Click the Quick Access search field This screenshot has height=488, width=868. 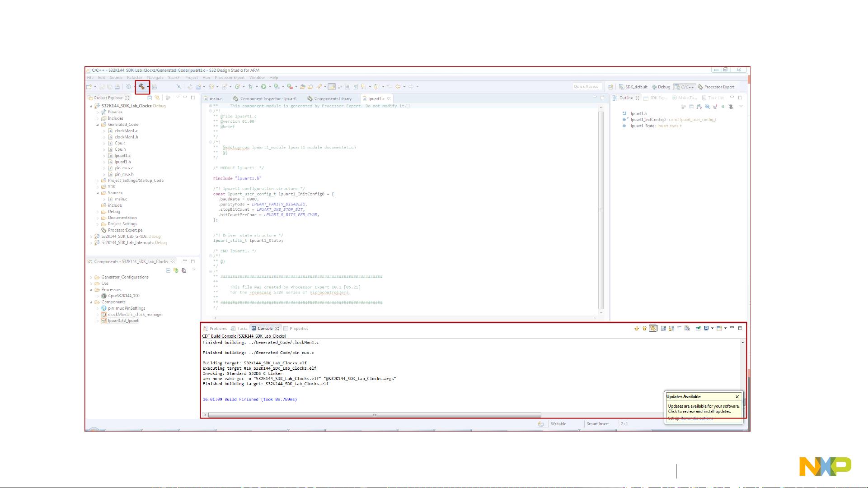tap(587, 87)
